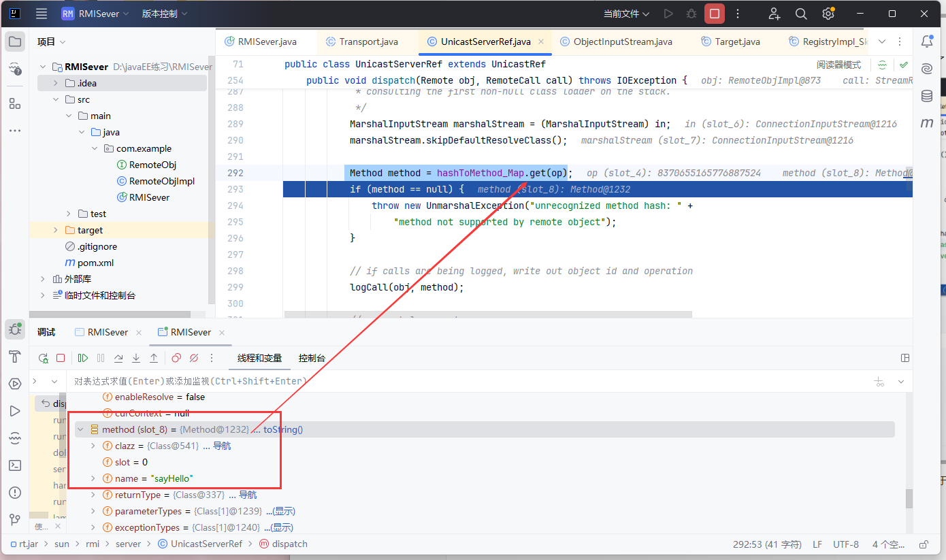Open the Database tool window
Screen dimensions: 946x560
pos(926,96)
